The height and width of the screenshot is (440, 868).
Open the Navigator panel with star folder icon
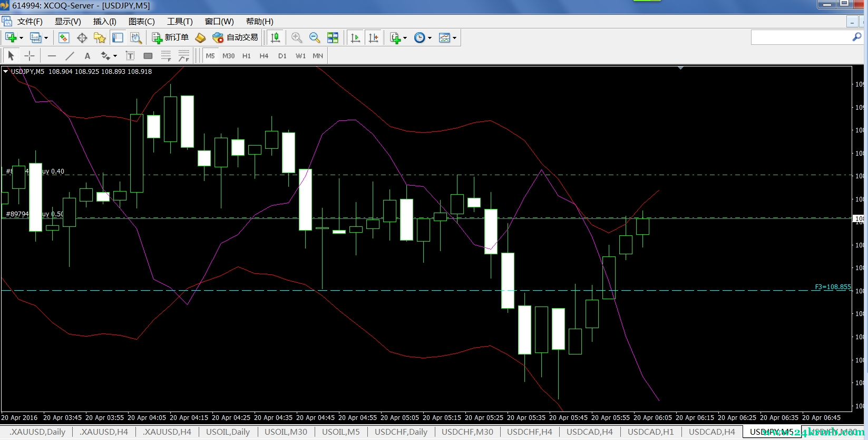click(x=100, y=37)
